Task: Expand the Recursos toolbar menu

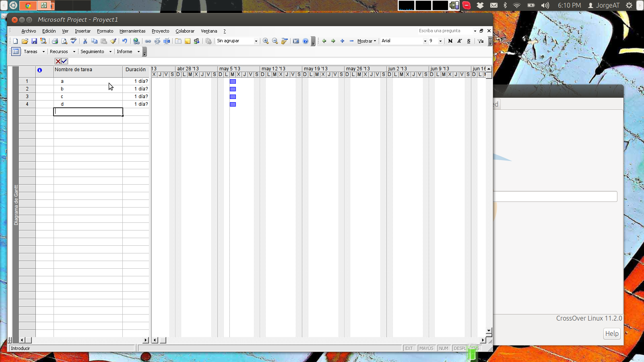Action: tap(74, 51)
